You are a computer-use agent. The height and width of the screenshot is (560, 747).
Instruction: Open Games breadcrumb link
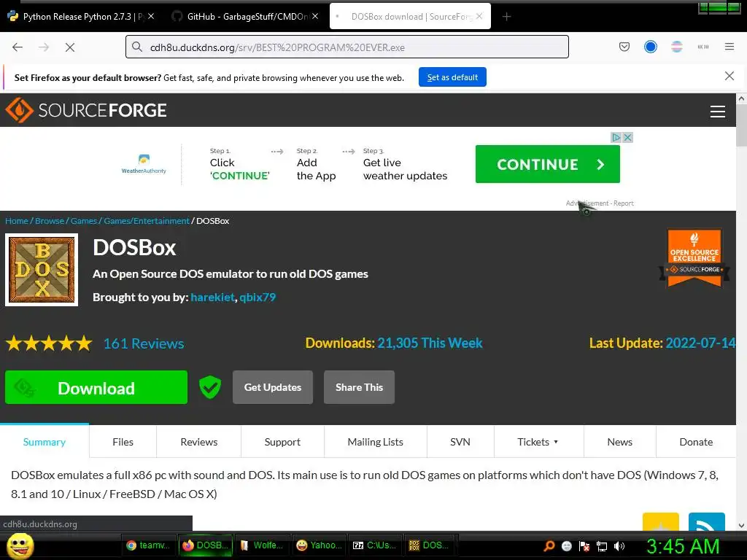click(84, 221)
